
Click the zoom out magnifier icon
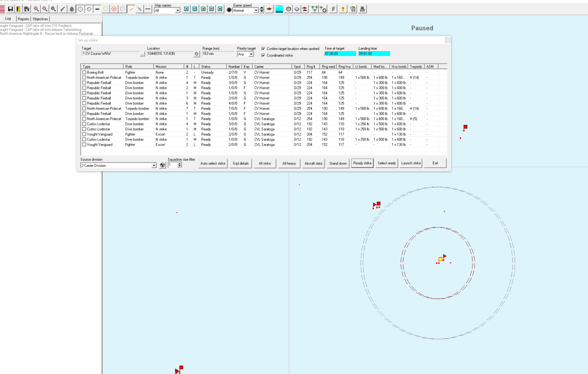tap(45, 9)
